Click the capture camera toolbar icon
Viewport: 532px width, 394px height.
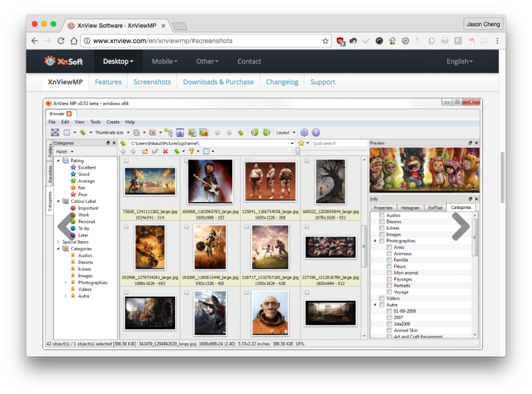180,133
